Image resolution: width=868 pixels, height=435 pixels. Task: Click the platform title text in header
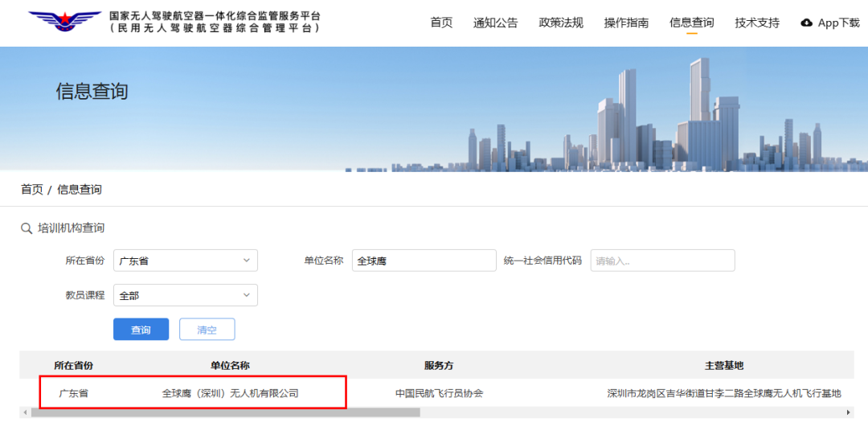(x=215, y=23)
